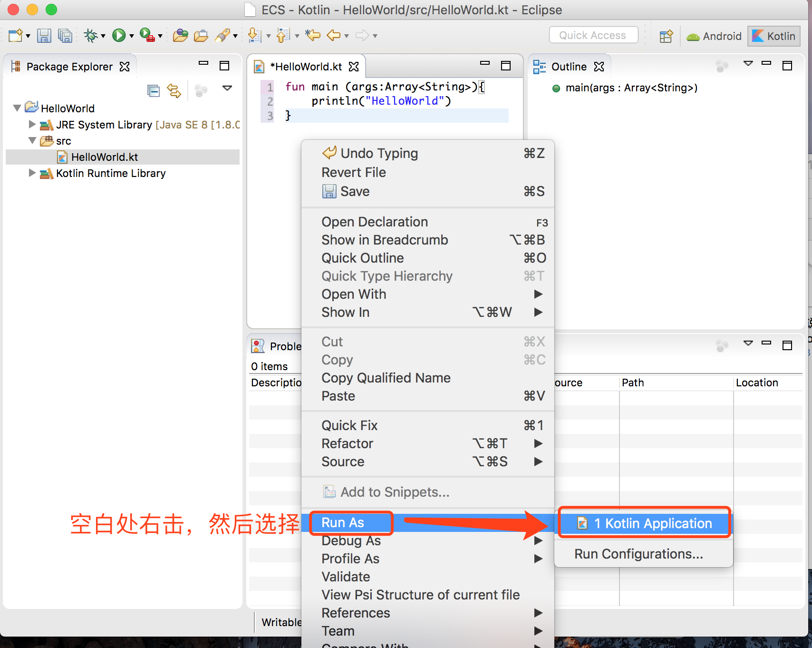Open the Open With submenu

pos(428,294)
